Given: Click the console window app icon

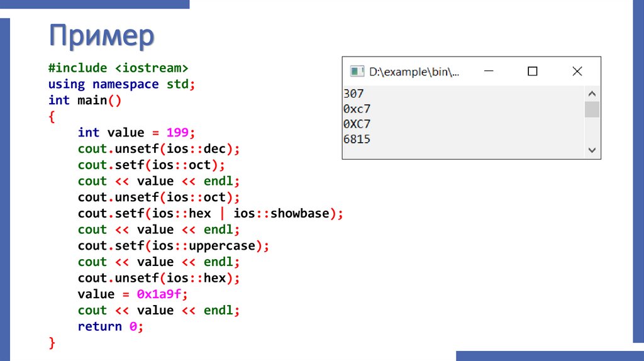Looking at the screenshot, I should [x=357, y=72].
